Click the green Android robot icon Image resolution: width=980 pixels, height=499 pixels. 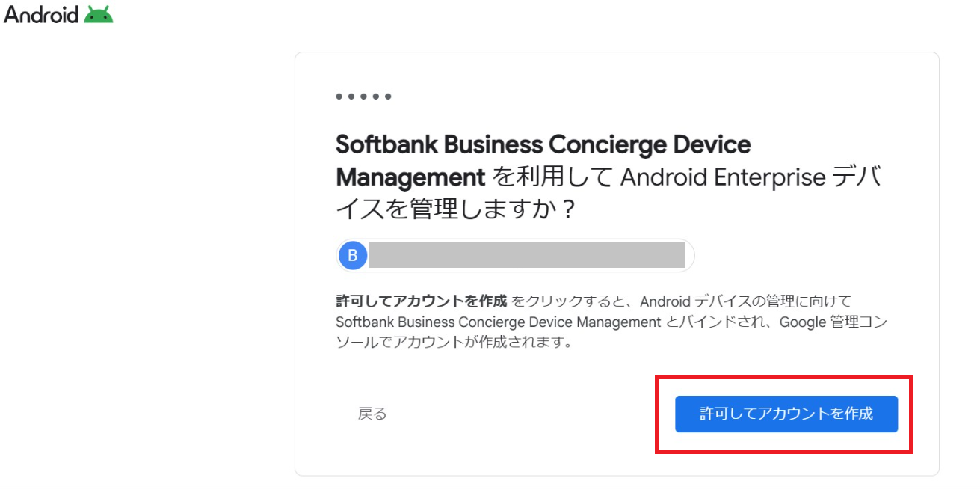point(99,14)
